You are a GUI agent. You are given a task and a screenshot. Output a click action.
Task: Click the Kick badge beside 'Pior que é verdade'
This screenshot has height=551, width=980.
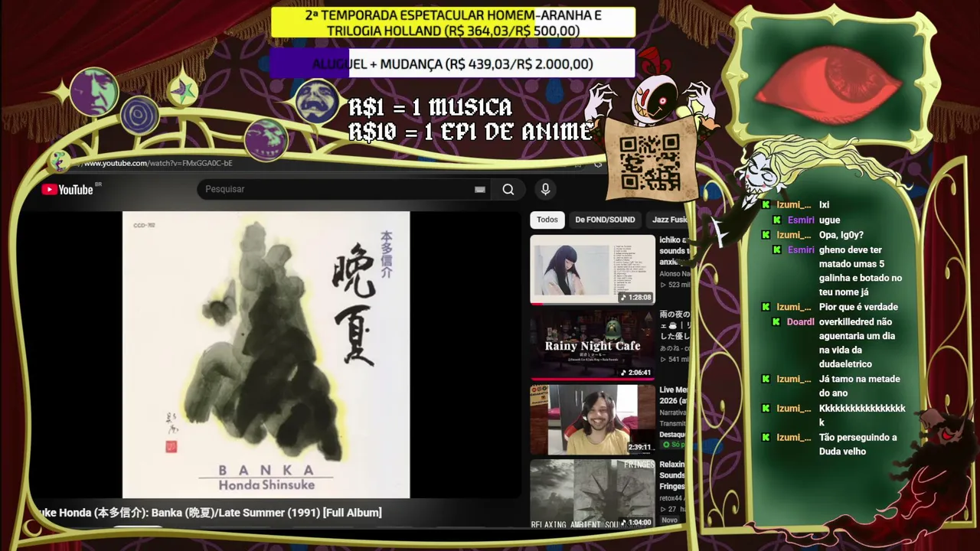(766, 308)
